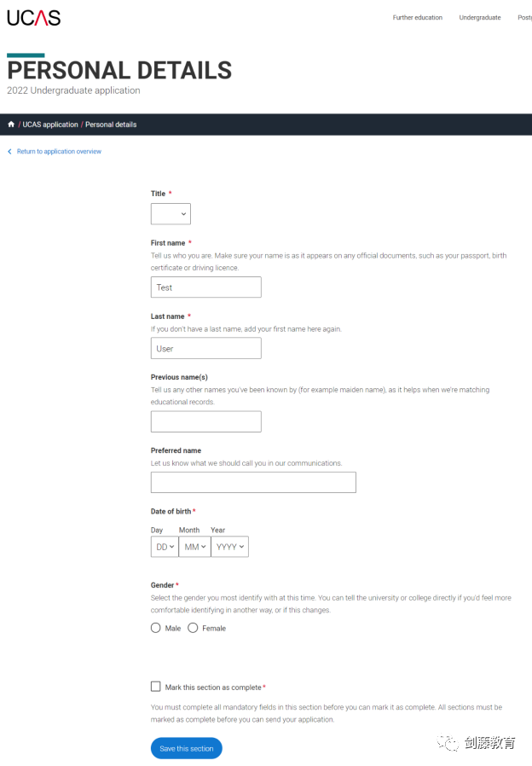Open the Year YYYY dropdown

point(229,547)
